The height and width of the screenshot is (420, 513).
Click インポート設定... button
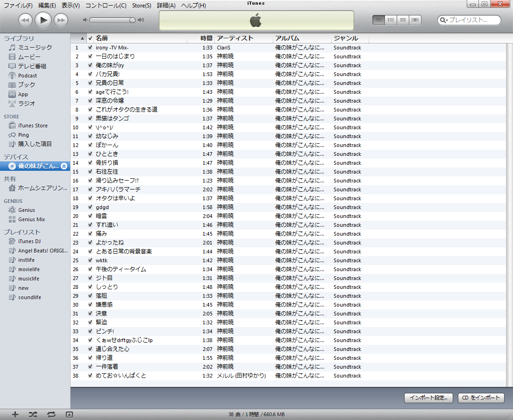[428, 398]
